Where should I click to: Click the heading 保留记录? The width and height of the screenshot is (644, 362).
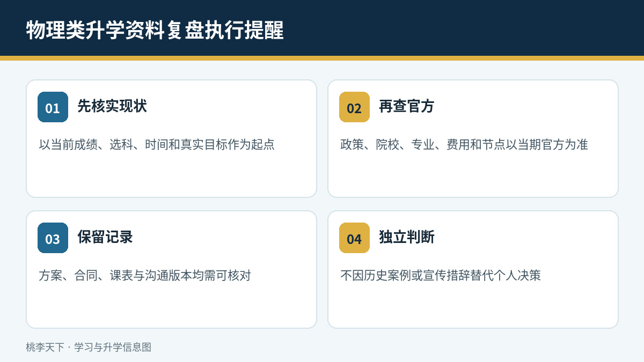[105, 237]
